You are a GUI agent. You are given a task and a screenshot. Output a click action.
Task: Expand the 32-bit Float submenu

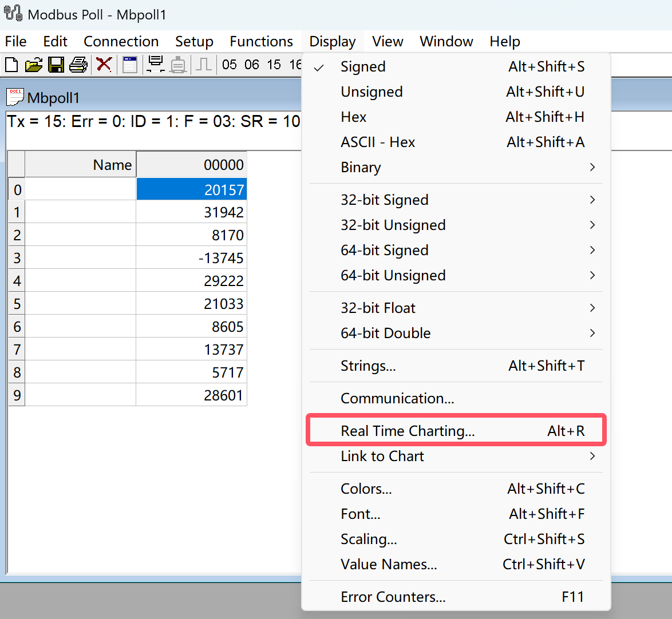tap(456, 308)
